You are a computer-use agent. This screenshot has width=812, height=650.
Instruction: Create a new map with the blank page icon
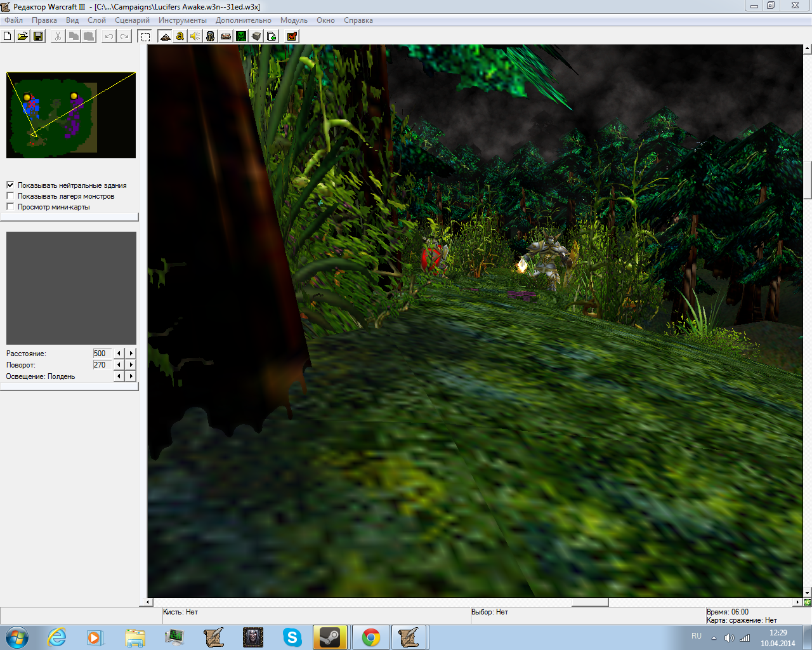pyautogui.click(x=8, y=36)
